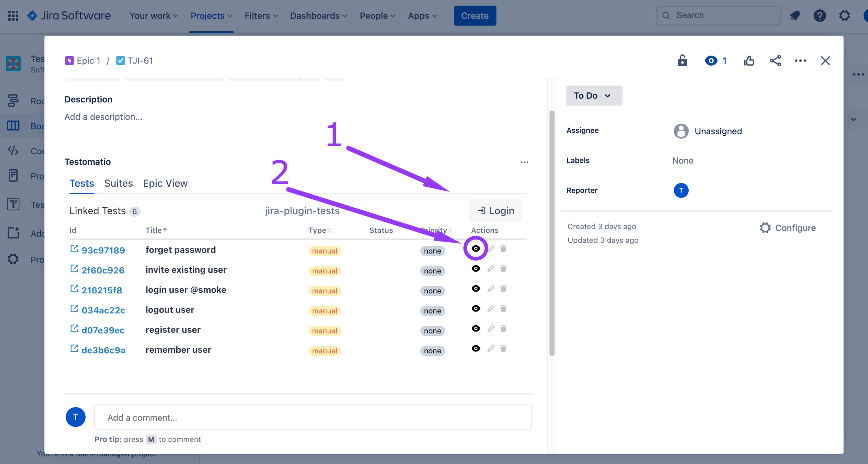Open external link icon for test 93c97189

pyautogui.click(x=74, y=249)
